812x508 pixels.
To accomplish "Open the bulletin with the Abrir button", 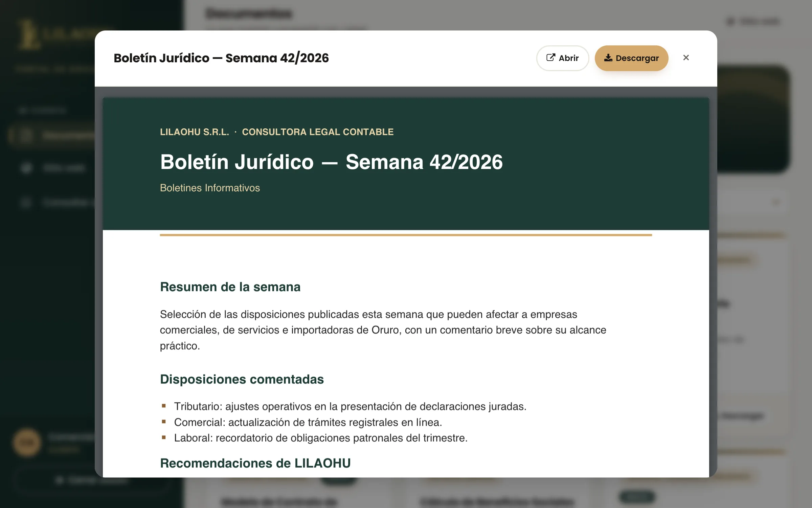I will coord(562,58).
